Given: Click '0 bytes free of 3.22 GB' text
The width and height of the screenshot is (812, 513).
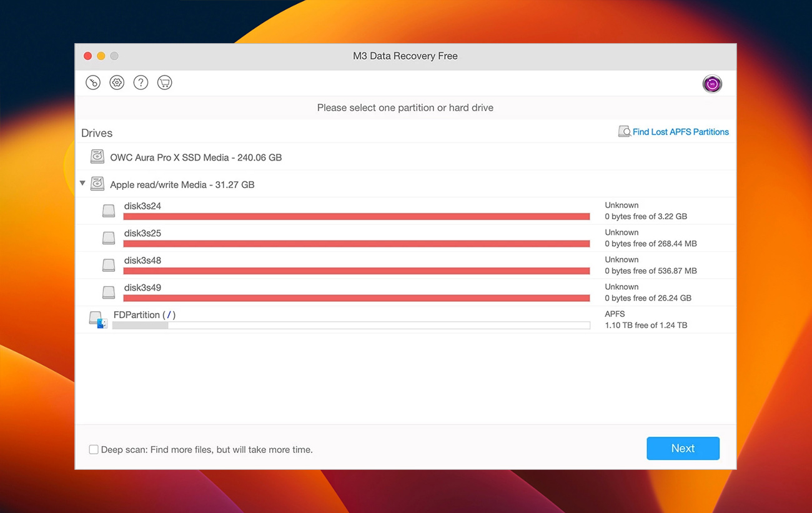Looking at the screenshot, I should (x=646, y=216).
